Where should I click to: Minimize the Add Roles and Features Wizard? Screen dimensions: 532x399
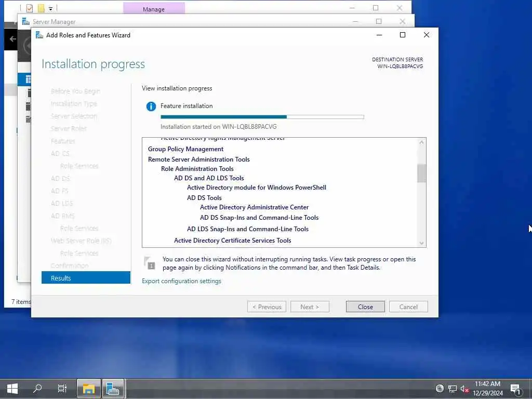click(x=379, y=35)
